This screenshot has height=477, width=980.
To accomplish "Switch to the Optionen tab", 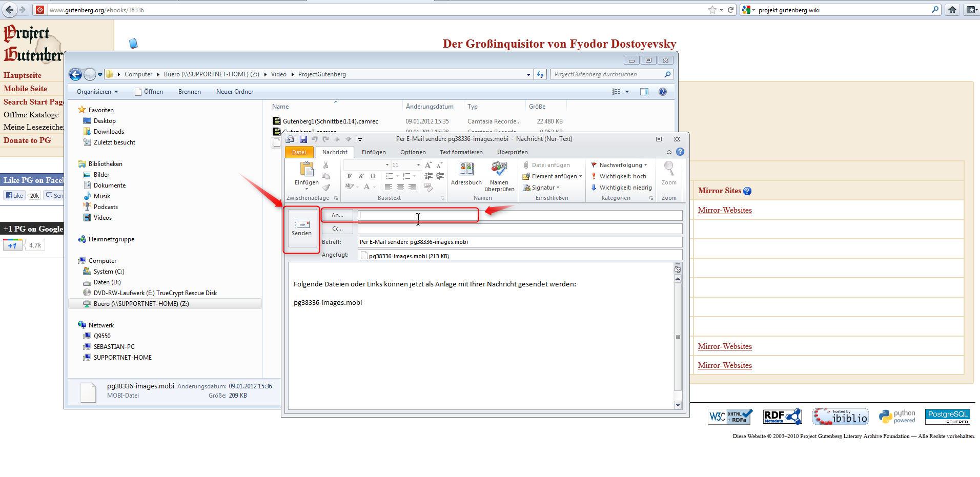I will pos(413,152).
